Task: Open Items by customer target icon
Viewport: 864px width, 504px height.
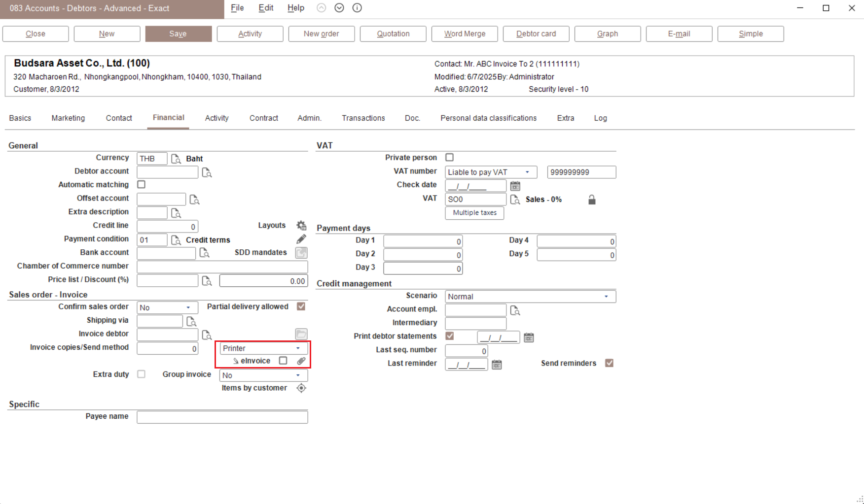Action: pos(301,388)
